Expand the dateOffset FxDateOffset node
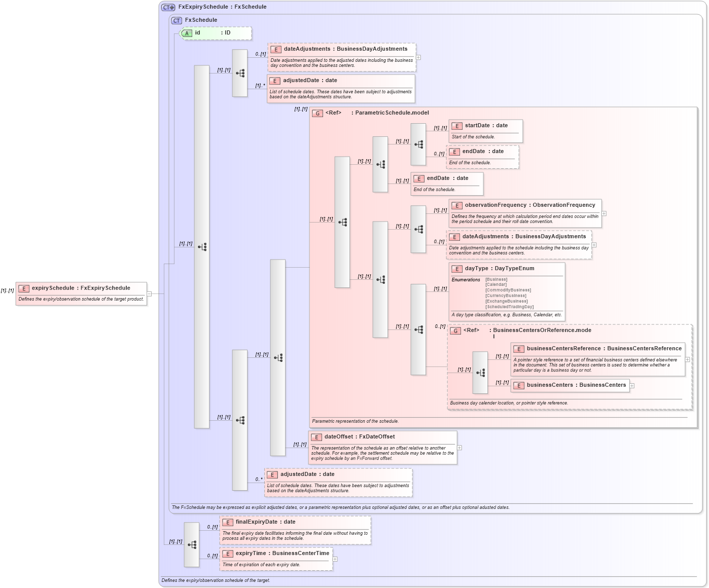 point(459,448)
